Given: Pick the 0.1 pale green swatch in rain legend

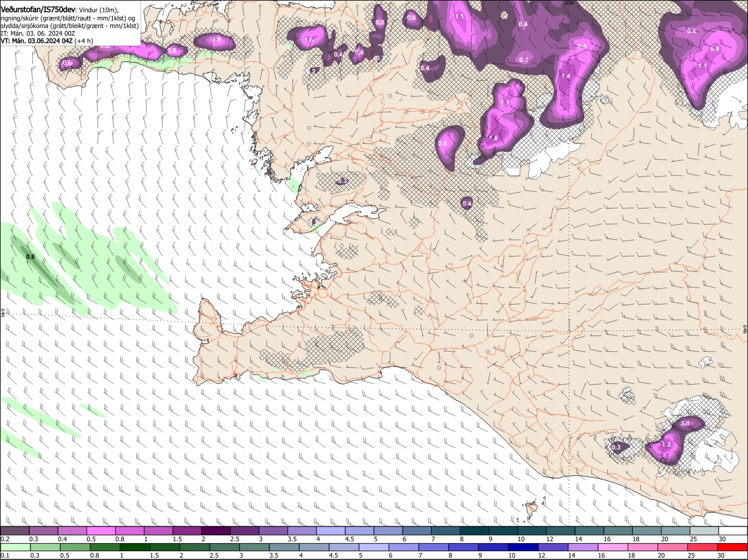Looking at the screenshot, I should [x=15, y=547].
